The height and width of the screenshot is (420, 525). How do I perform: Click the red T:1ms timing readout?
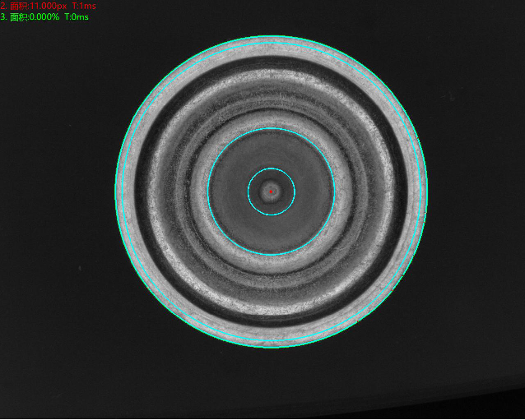(84, 6)
